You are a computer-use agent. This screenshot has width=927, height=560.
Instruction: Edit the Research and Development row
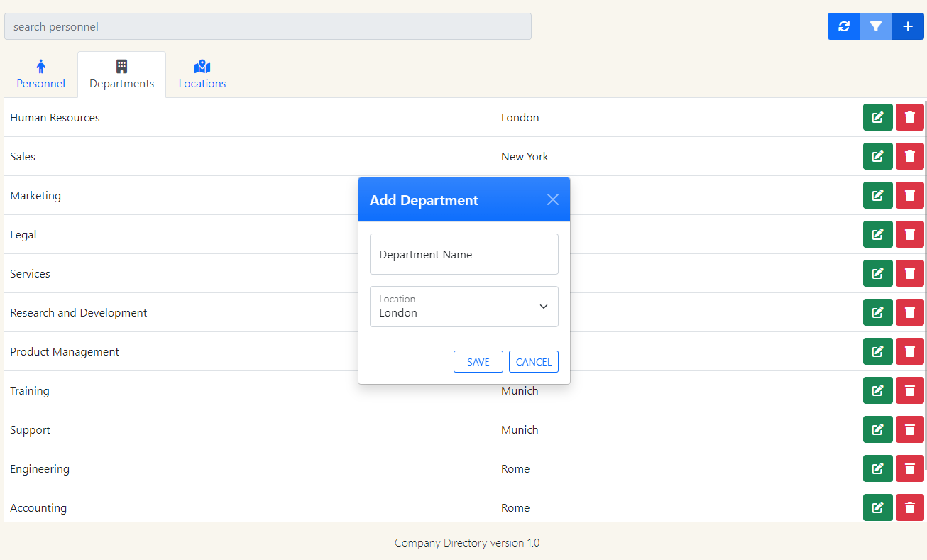[x=877, y=312]
